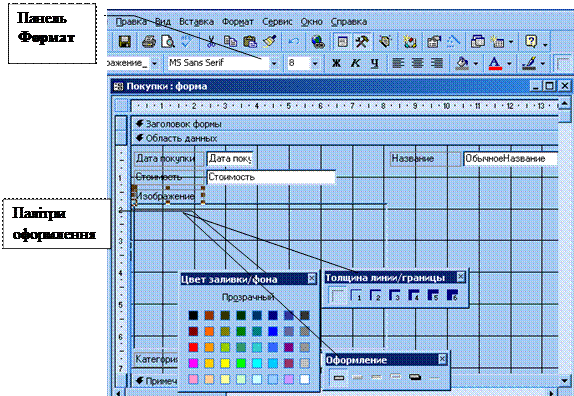Open Print Preview from the toolbar
Viewport: 574px width, 396px height.
tap(168, 42)
